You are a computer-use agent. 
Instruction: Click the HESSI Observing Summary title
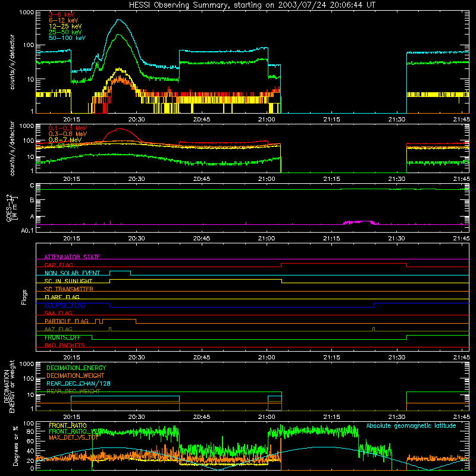tap(252, 5)
